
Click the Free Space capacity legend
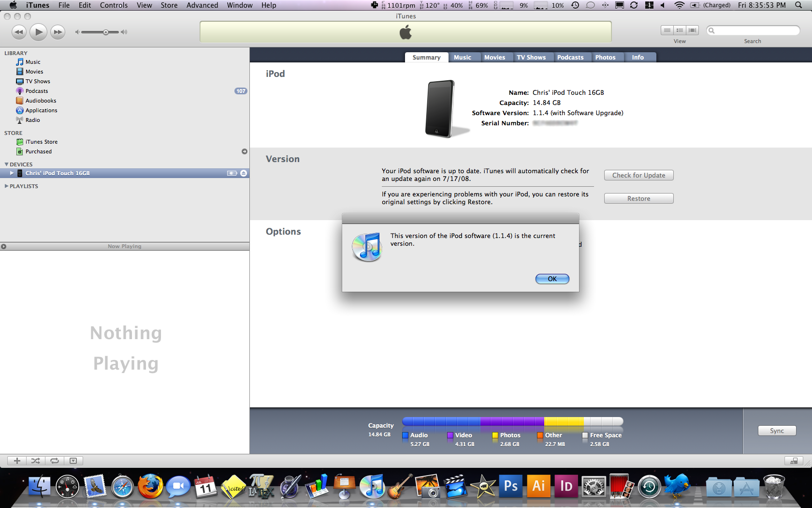(x=602, y=439)
